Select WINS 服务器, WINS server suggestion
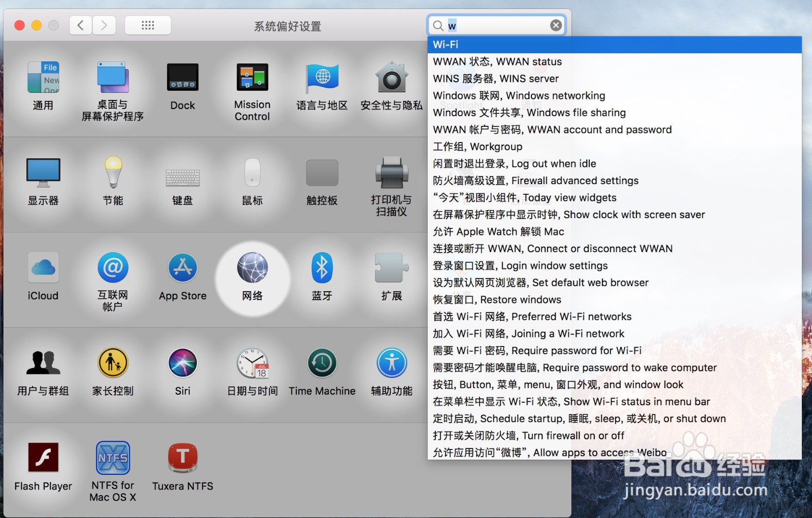This screenshot has height=518, width=812. point(615,79)
